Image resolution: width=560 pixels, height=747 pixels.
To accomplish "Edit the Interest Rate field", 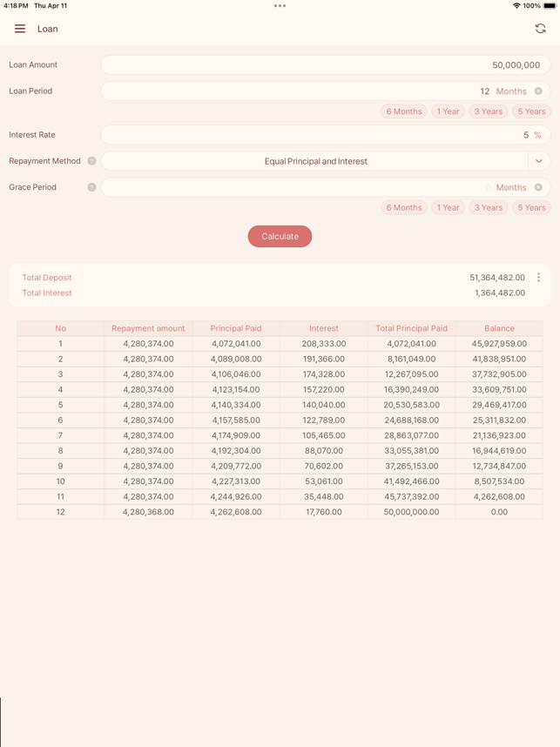I will [326, 135].
